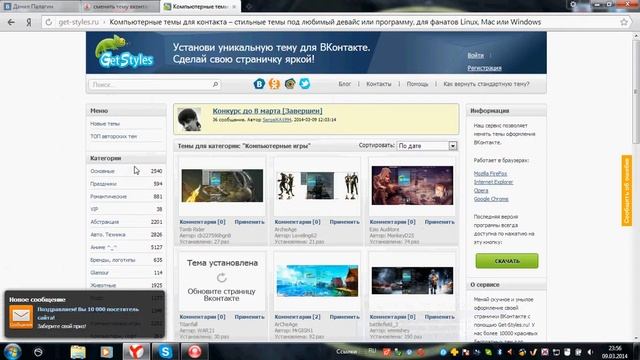This screenshot has width=640, height=360.
Task: Open the Помощь link
Action: [x=417, y=84]
